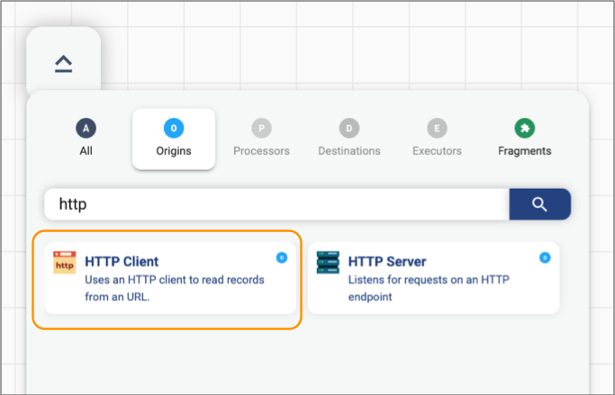The image size is (615, 395).
Task: Open the Destinations tab
Action: pos(349,138)
